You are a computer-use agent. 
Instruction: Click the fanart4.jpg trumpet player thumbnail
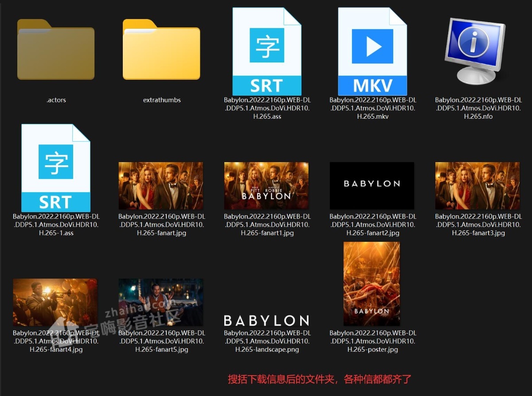coord(55,302)
